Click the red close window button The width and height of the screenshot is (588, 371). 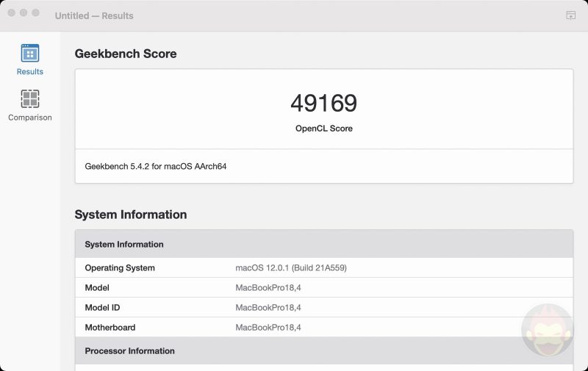(x=12, y=12)
